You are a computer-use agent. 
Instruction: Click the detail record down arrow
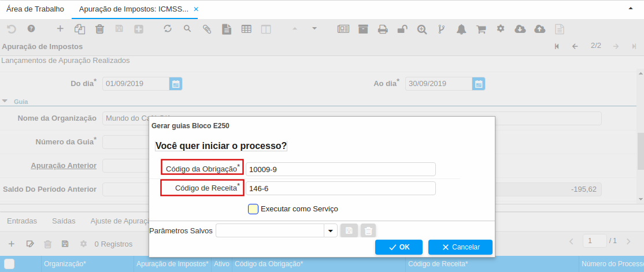click(314, 28)
